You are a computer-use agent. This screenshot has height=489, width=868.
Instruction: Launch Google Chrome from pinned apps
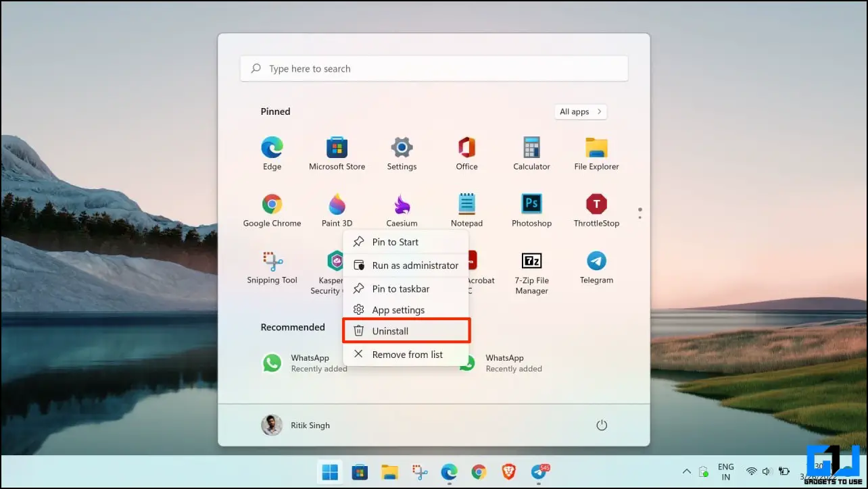pos(272,211)
